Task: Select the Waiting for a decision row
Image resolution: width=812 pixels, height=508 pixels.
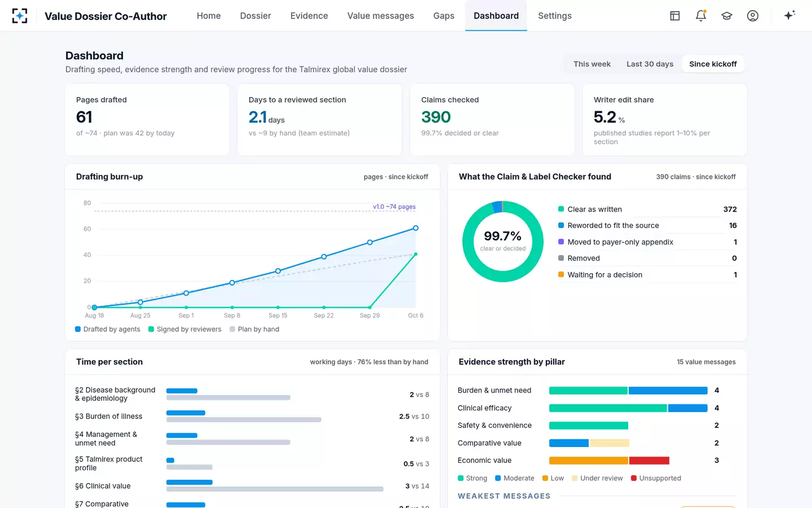Action: (647, 274)
